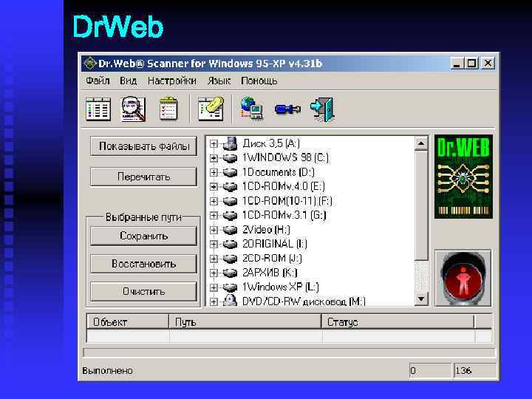Click the Восстановить button
This screenshot has width=532, height=399.
(144, 264)
